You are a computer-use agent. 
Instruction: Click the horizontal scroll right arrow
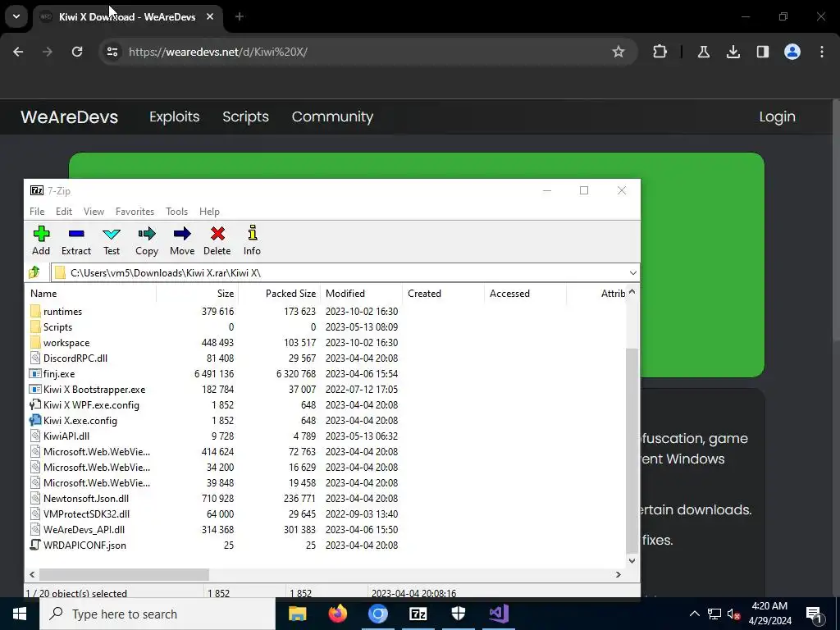[x=619, y=574]
